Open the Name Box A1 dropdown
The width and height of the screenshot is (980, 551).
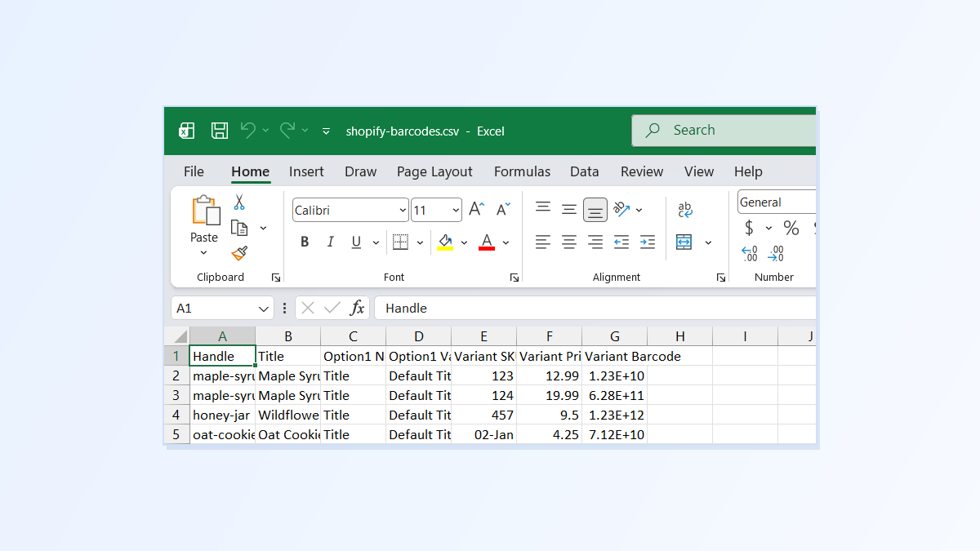pos(264,309)
